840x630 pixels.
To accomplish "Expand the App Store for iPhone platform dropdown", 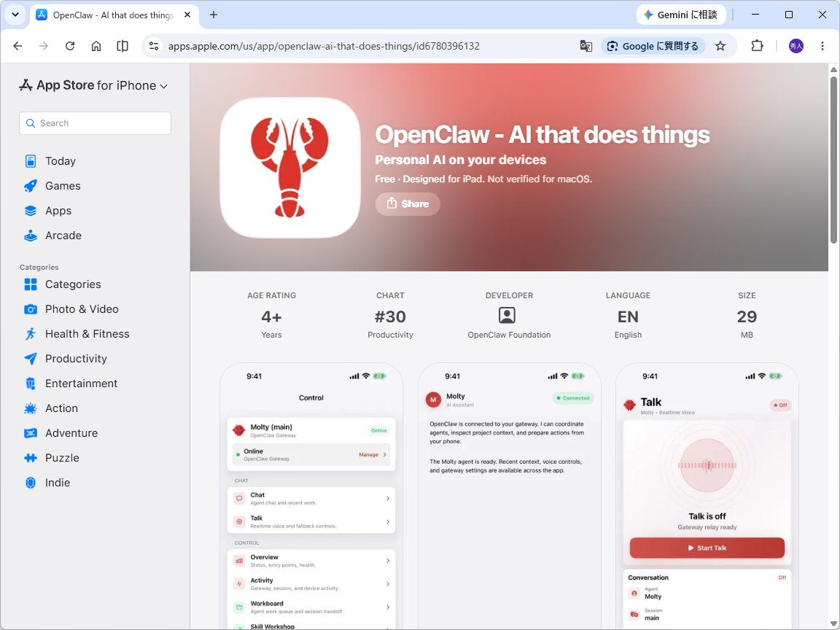I will click(94, 86).
